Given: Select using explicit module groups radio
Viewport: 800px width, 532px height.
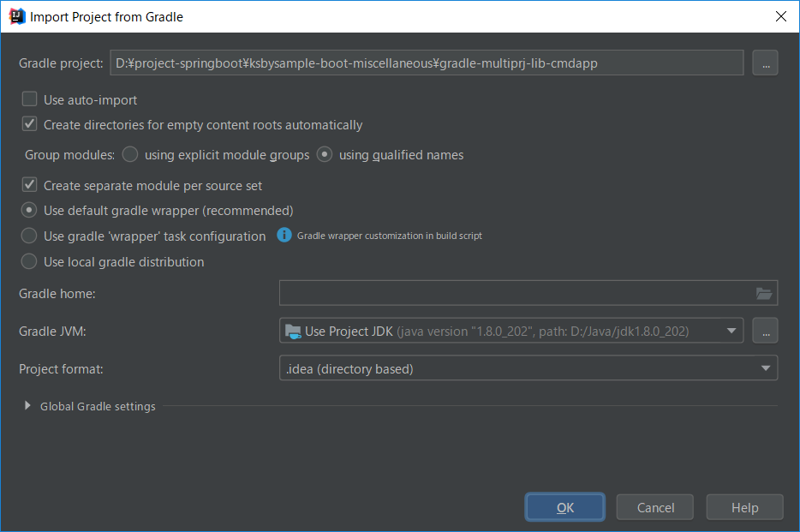Looking at the screenshot, I should [x=130, y=154].
